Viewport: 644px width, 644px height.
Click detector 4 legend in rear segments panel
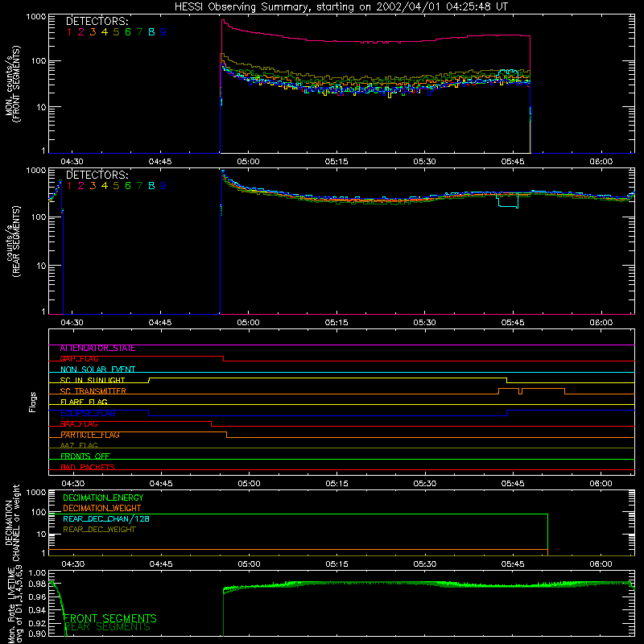(x=105, y=186)
